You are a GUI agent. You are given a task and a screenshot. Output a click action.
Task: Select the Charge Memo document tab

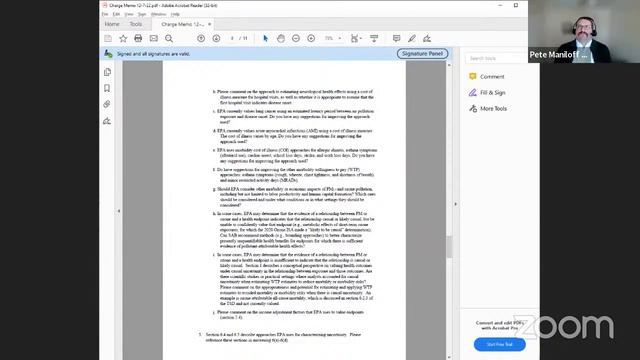(x=182, y=24)
